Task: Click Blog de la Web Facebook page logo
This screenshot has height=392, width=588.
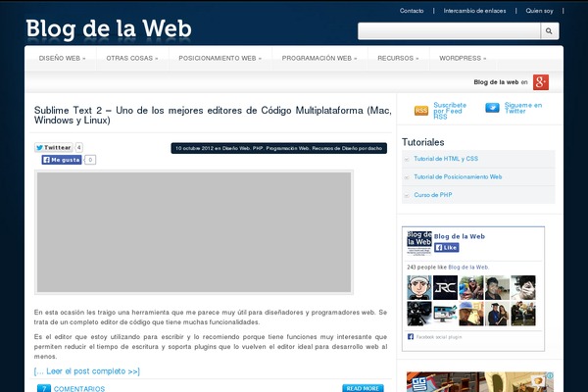Action: [419, 242]
